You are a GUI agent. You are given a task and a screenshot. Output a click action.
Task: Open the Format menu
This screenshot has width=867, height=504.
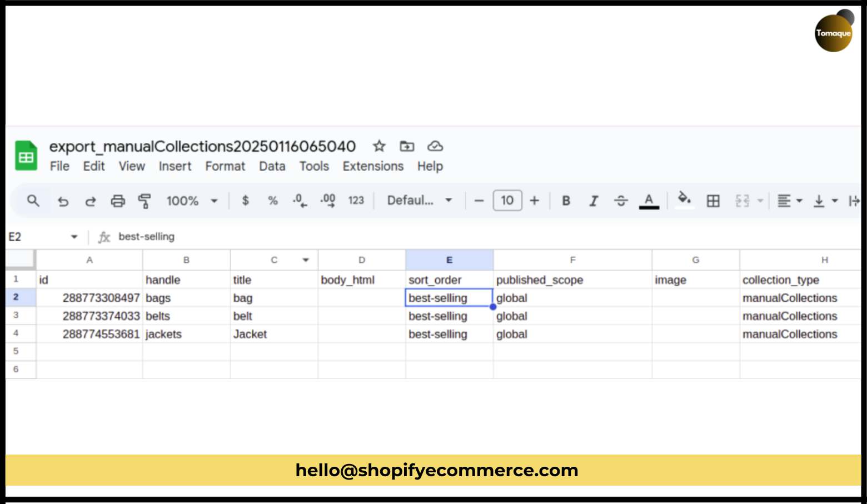(225, 166)
